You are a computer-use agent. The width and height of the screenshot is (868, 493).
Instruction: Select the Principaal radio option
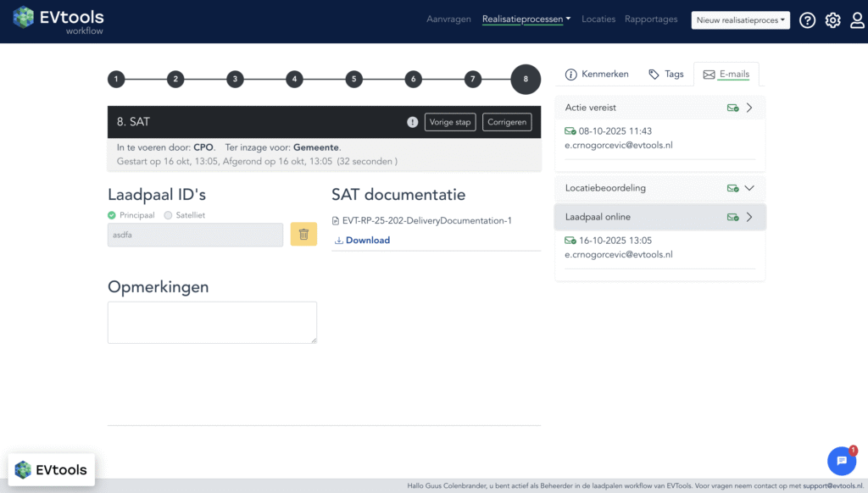click(112, 215)
